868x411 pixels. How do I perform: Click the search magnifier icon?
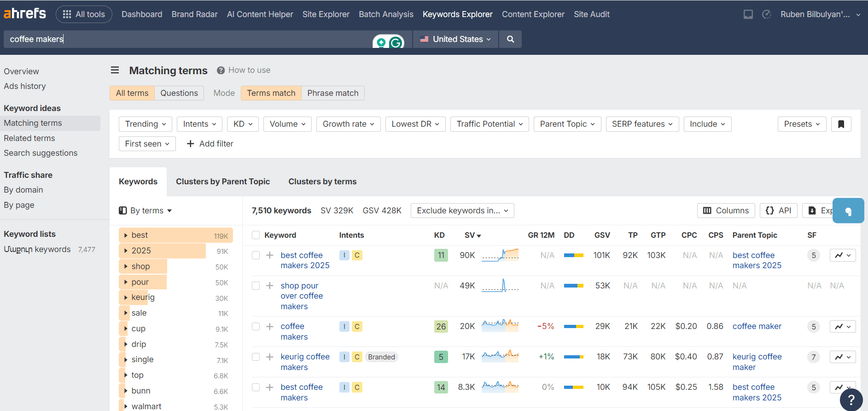coord(510,39)
